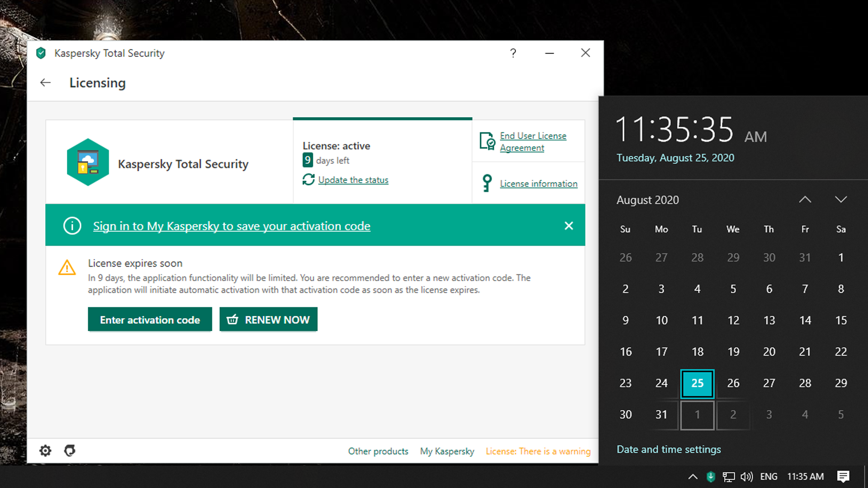This screenshot has width=868, height=488.
Task: Open the volume speaker tray icon
Action: 747,477
